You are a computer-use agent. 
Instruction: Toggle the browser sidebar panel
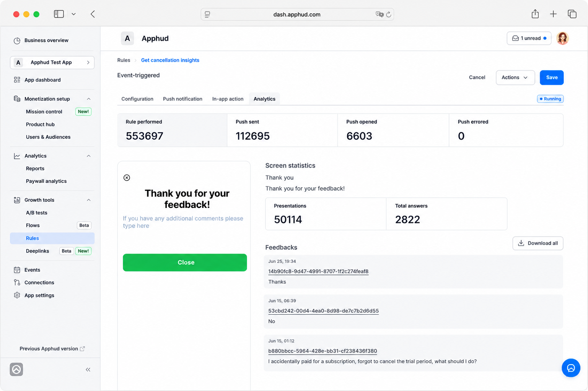click(x=59, y=14)
